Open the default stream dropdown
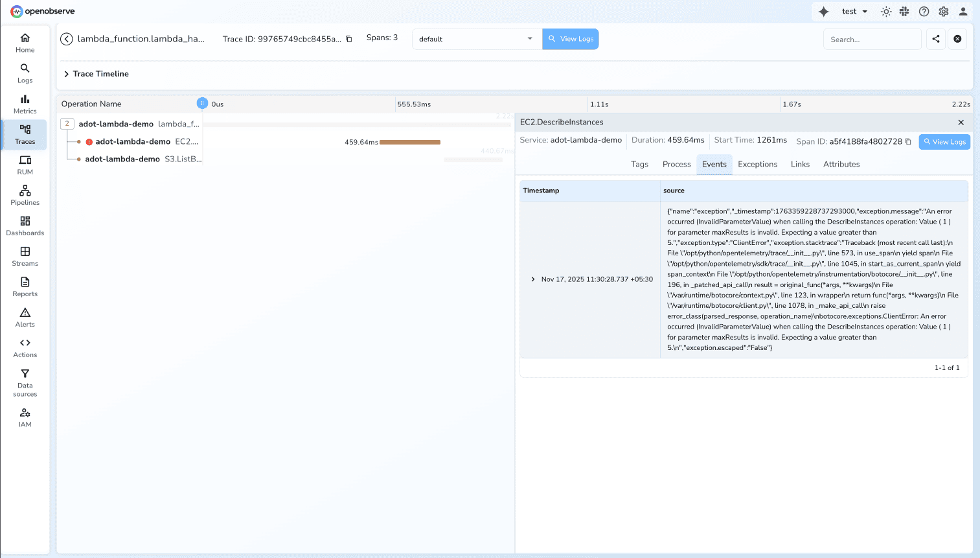The width and height of the screenshot is (980, 558). coord(476,39)
